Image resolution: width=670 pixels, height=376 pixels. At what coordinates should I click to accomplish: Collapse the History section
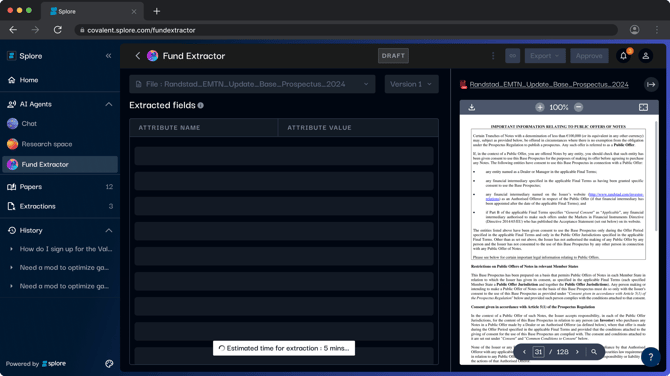[109, 230]
